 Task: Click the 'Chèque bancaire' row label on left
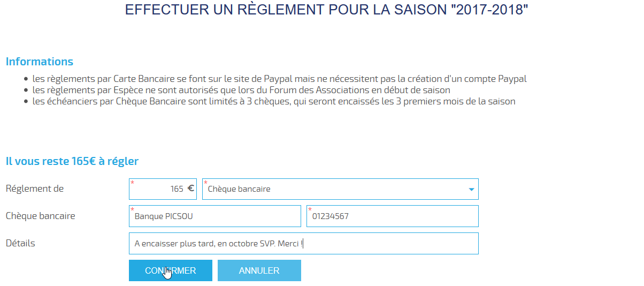point(41,216)
